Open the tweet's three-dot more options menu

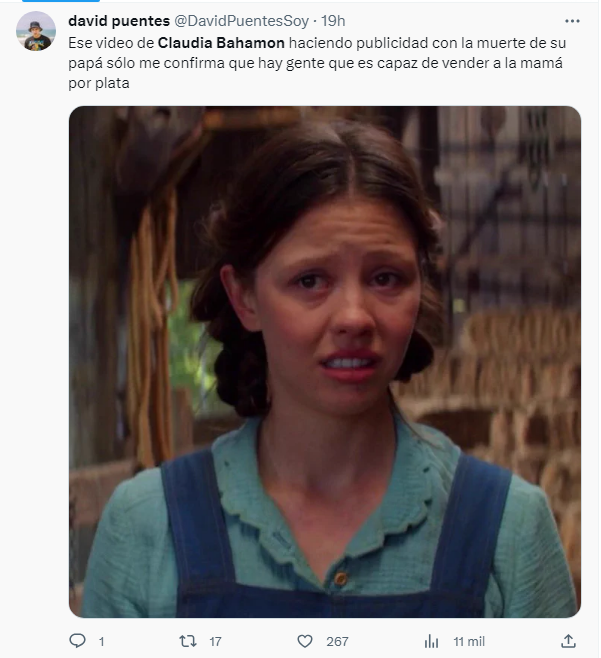[x=572, y=21]
